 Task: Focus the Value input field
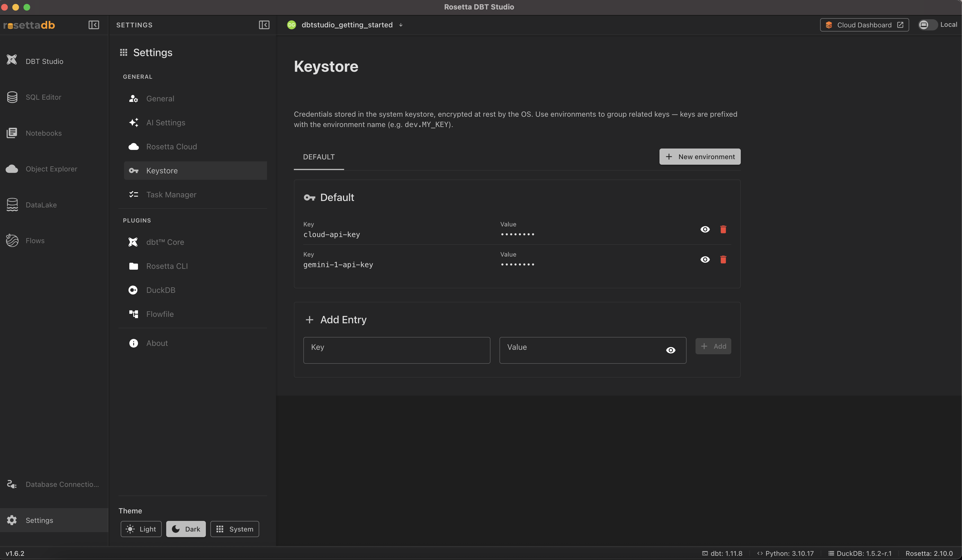tap(592, 350)
